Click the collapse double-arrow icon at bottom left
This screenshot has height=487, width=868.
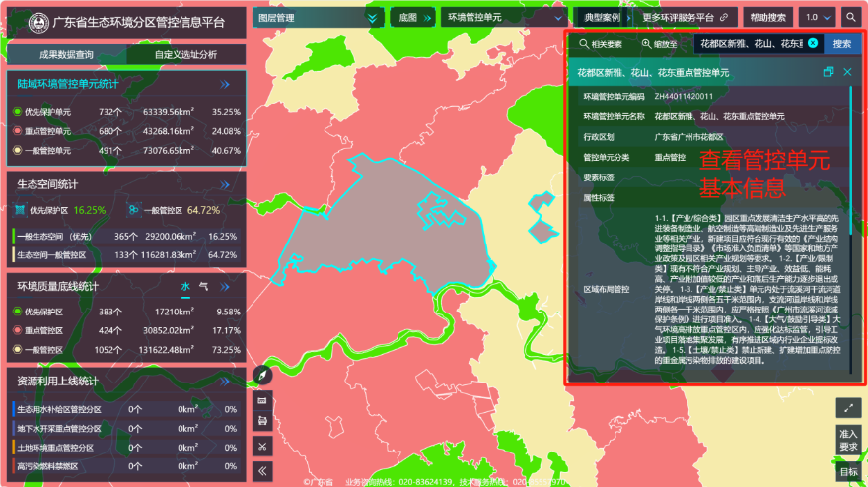(x=262, y=470)
